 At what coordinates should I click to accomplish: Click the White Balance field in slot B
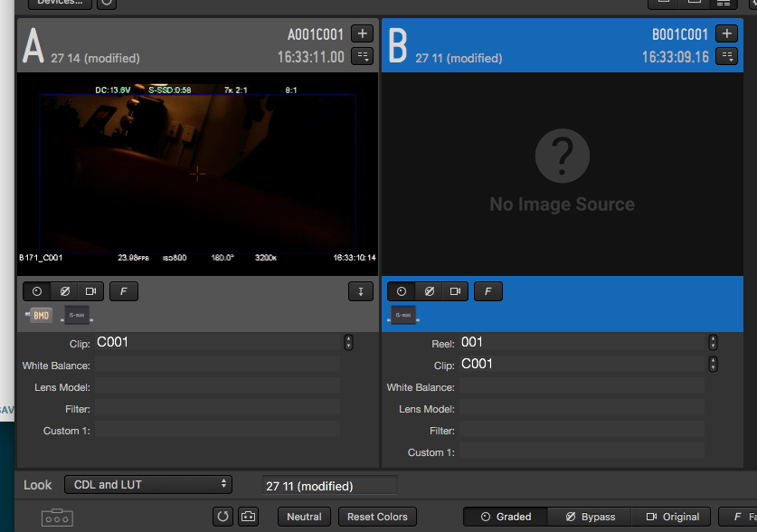tap(582, 387)
